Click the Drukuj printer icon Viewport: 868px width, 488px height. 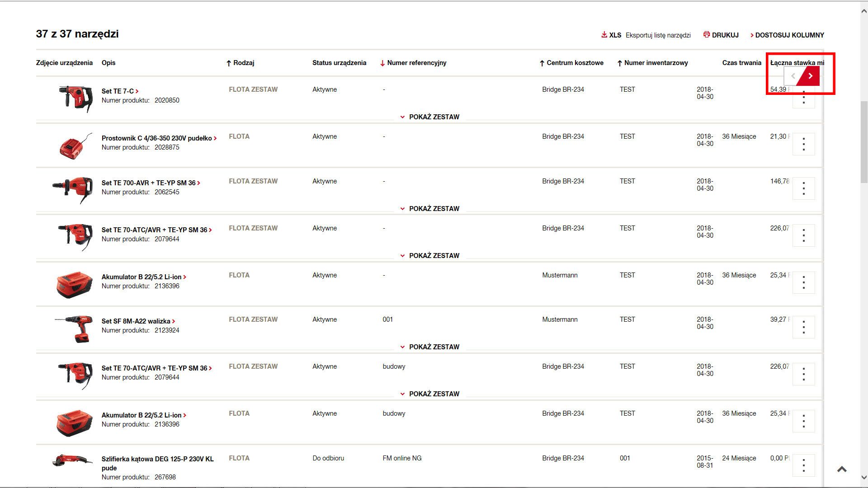[706, 35]
